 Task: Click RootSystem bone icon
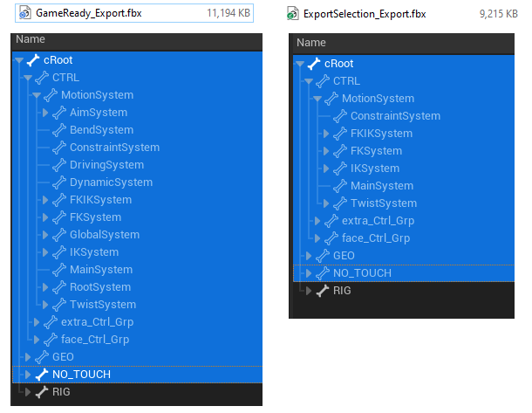(x=59, y=287)
